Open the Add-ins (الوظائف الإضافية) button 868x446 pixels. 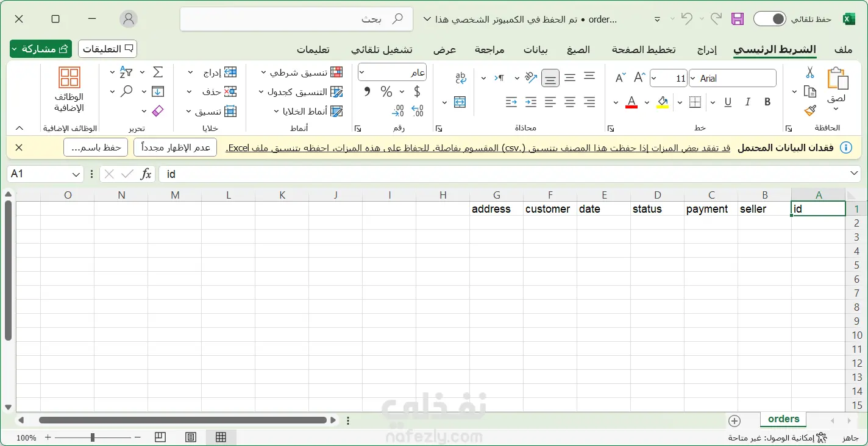(69, 90)
